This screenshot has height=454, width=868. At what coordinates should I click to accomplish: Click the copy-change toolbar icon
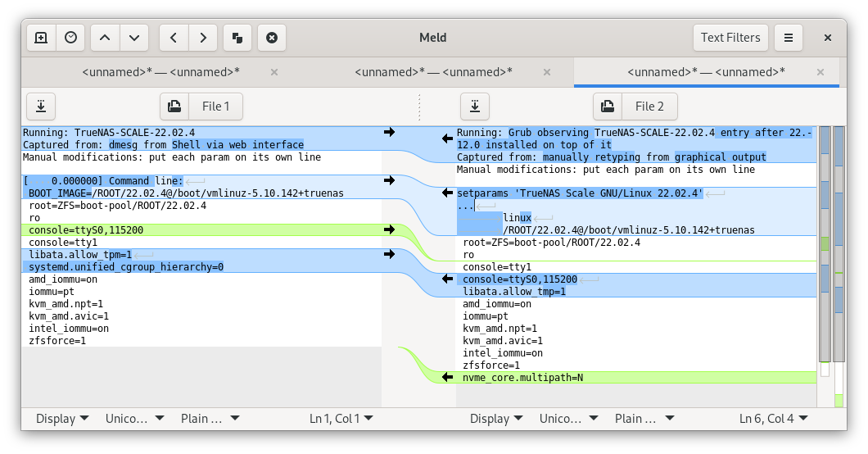pyautogui.click(x=237, y=38)
